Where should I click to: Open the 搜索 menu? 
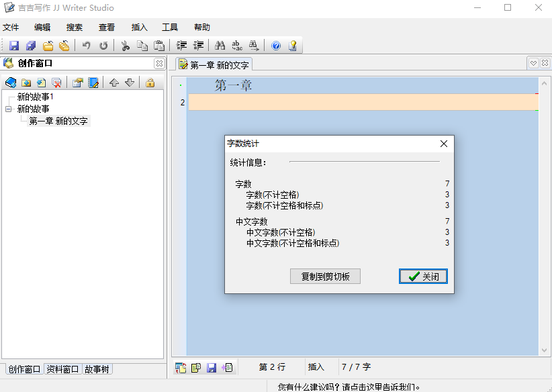tap(75, 27)
